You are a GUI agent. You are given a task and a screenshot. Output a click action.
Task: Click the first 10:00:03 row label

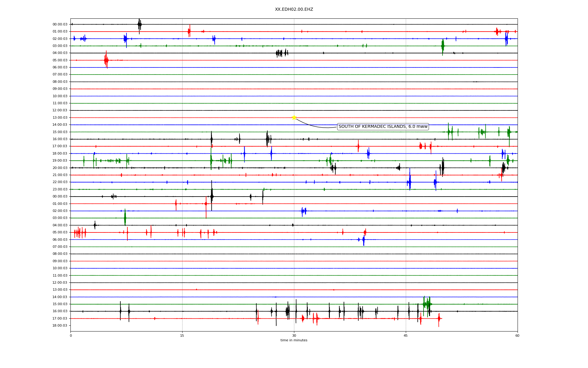[x=60, y=96]
